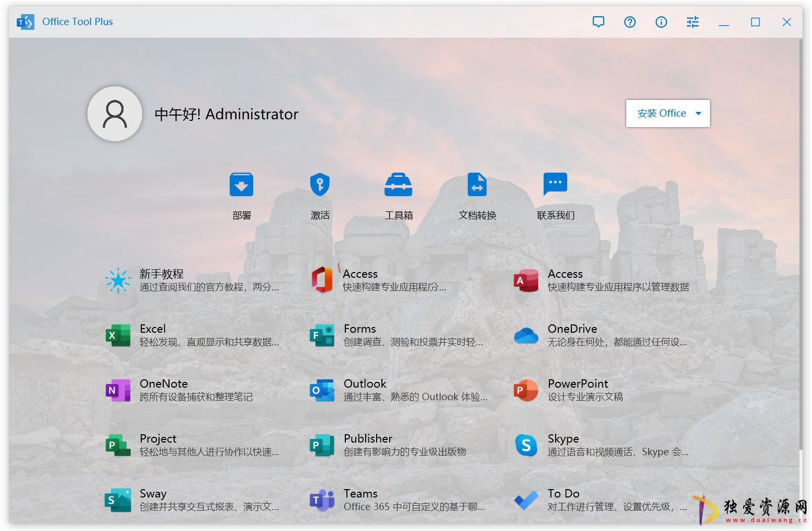Click the Skype app icon

[x=526, y=445]
